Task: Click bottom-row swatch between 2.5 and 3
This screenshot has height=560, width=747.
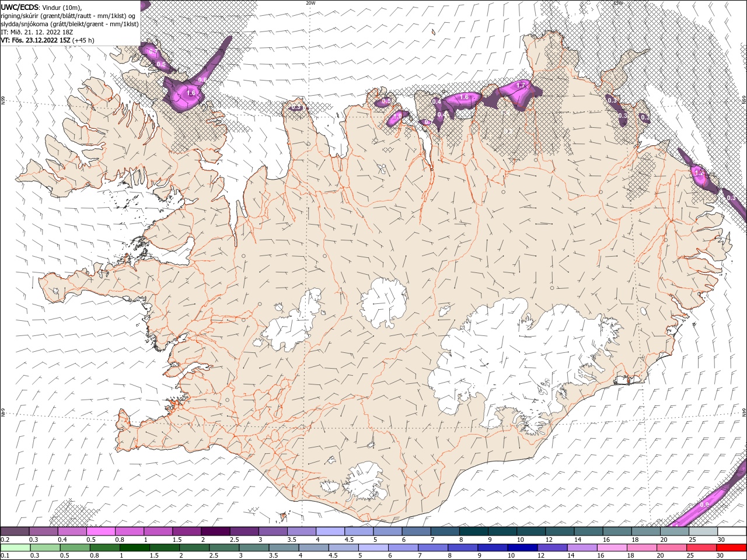Action: tap(225, 548)
